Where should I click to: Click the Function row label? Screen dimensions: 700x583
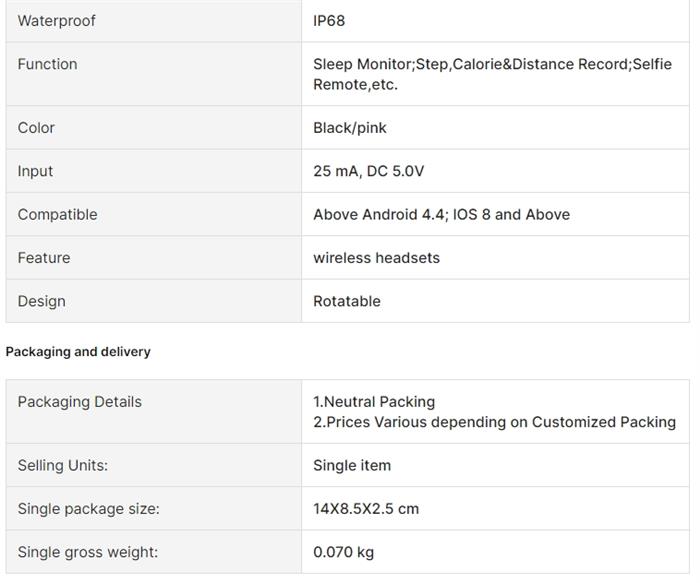tap(47, 64)
